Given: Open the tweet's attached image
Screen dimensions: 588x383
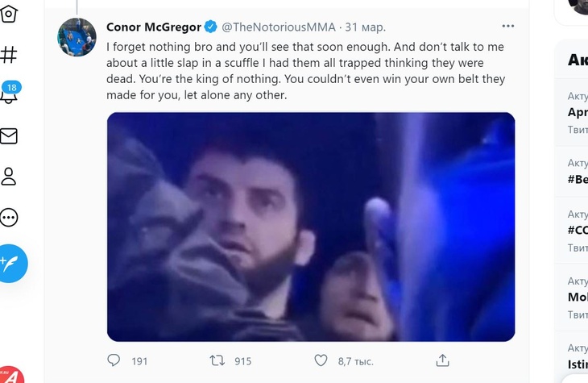Looking at the screenshot, I should pyautogui.click(x=311, y=226).
